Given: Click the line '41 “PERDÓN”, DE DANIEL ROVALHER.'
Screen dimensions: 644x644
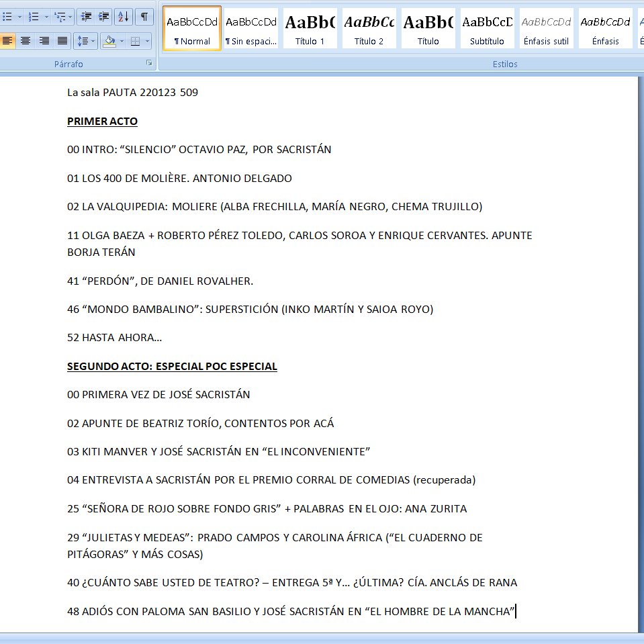Looking at the screenshot, I should (x=160, y=281).
